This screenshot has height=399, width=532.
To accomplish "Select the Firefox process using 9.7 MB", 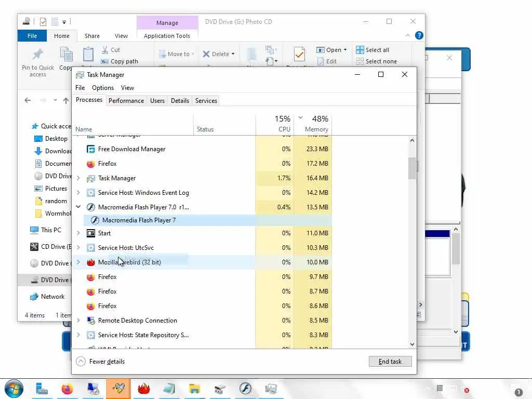I will point(202,277).
